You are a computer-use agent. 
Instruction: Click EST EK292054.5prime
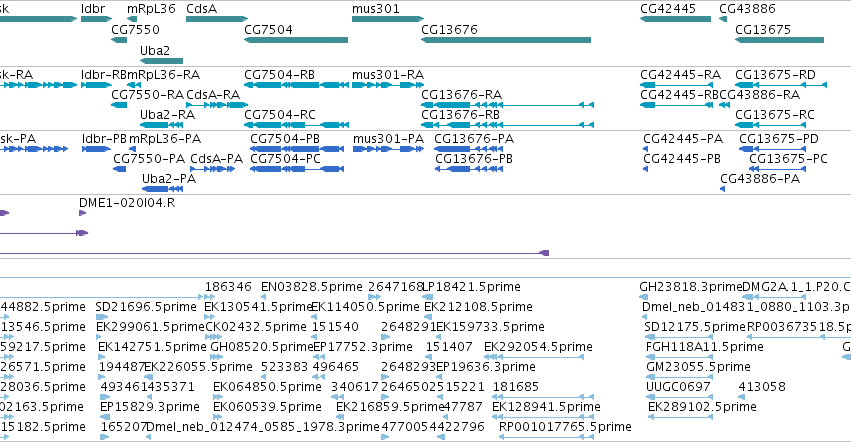pyautogui.click(x=534, y=357)
